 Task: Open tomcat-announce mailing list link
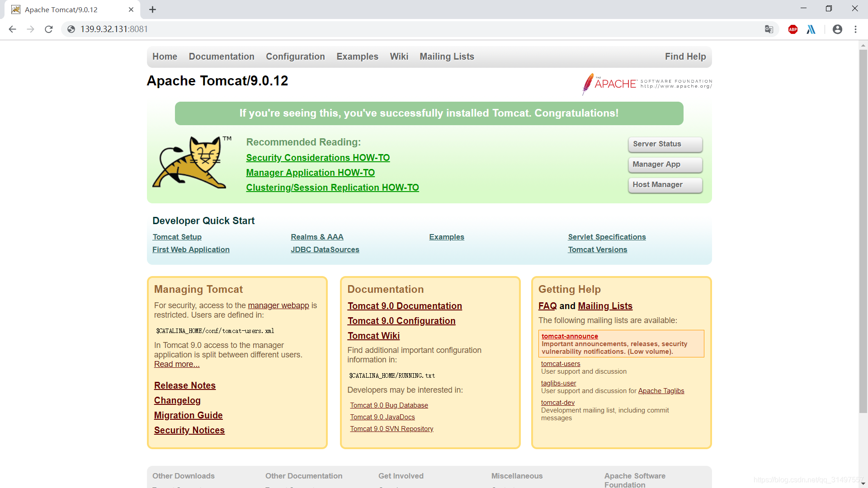click(570, 336)
